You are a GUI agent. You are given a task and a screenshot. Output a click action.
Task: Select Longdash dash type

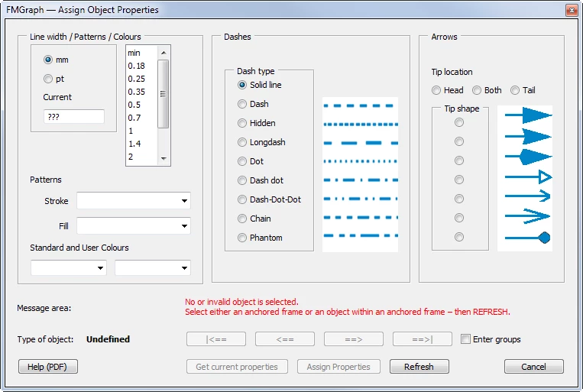coord(242,142)
